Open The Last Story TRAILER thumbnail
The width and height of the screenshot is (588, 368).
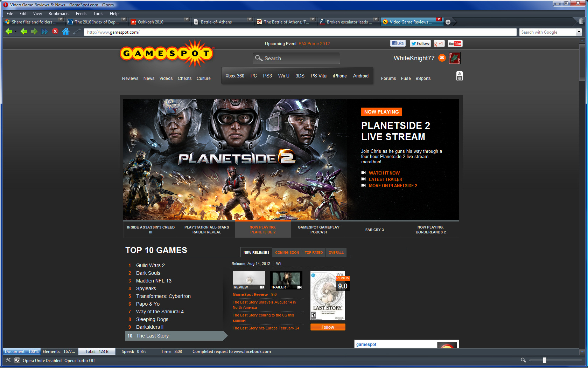[x=286, y=280]
